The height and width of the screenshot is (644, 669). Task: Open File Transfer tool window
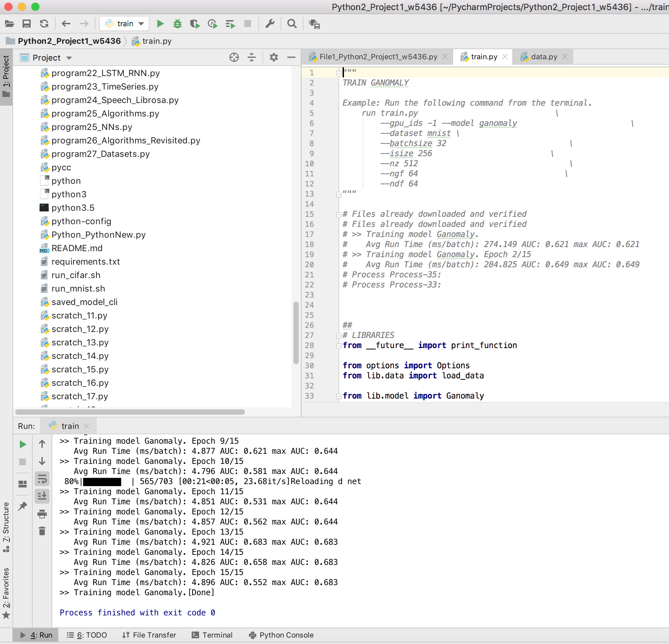point(149,635)
